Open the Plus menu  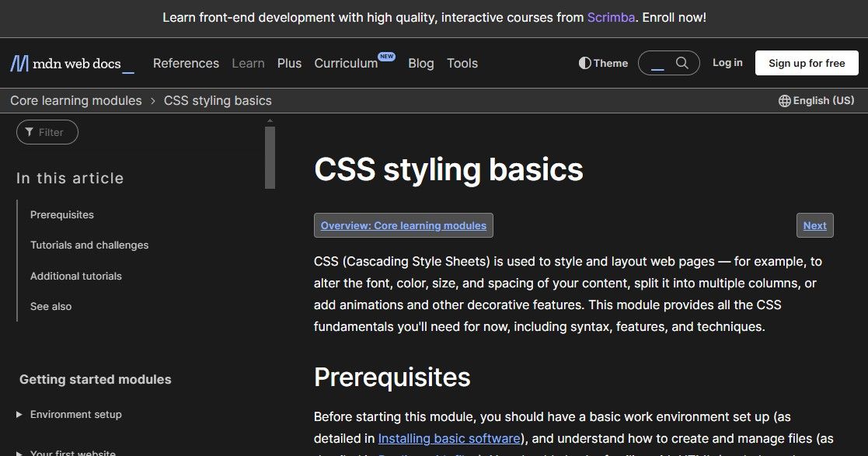tap(289, 63)
